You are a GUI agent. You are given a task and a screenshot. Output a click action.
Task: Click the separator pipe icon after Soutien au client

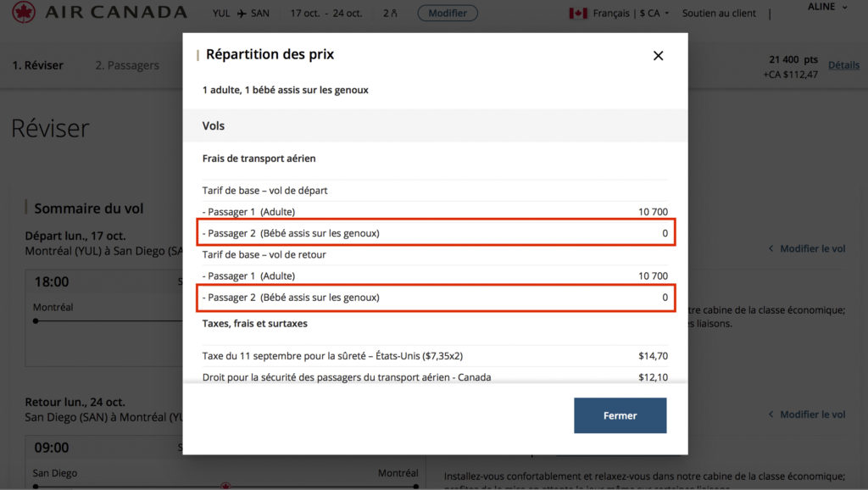[x=769, y=14]
